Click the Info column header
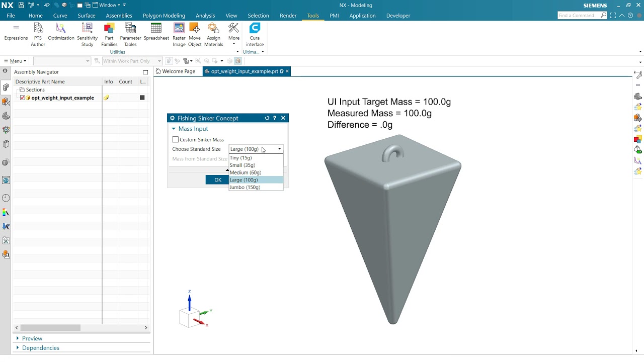Viewport: 644px width, 362px height. click(109, 82)
